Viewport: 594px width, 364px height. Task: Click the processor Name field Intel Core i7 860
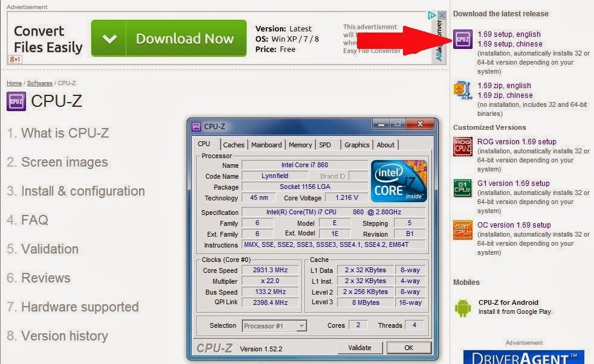pos(305,165)
